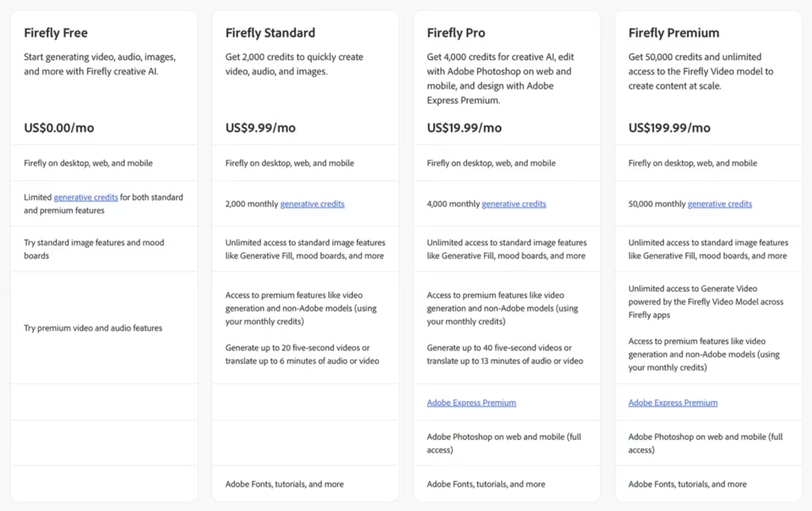Open the generative credits link in Firefly Standard column
The height and width of the screenshot is (511, 812).
[x=312, y=203]
